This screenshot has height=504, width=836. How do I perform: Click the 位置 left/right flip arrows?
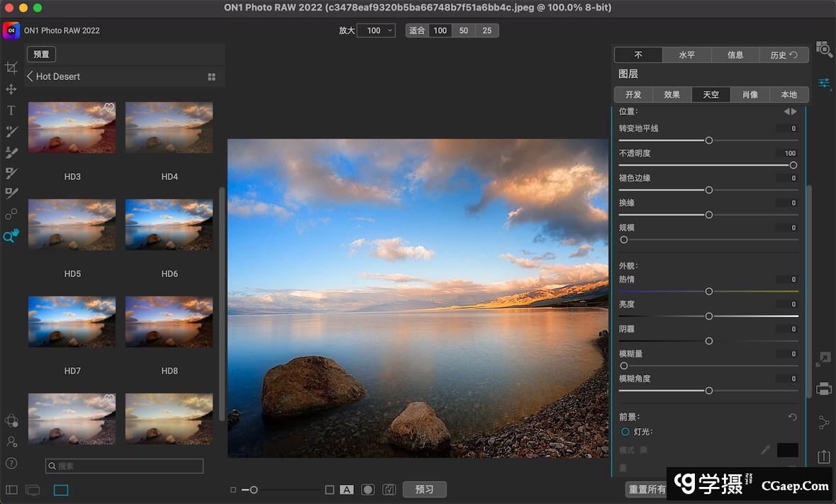790,111
